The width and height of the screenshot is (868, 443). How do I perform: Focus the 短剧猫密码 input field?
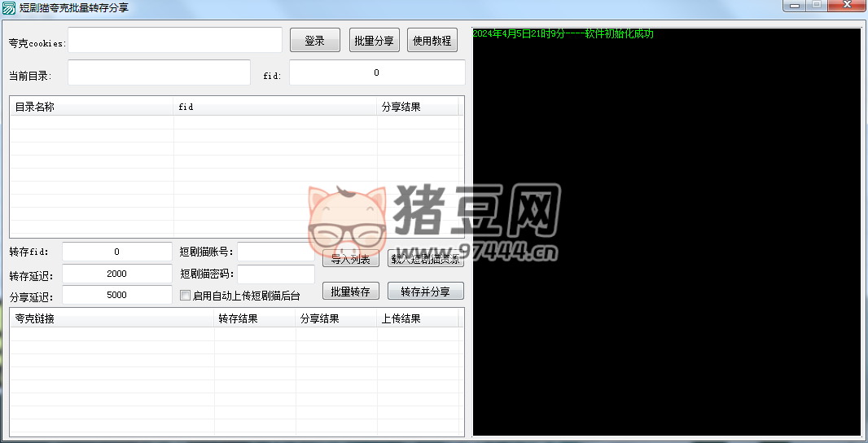tap(275, 274)
